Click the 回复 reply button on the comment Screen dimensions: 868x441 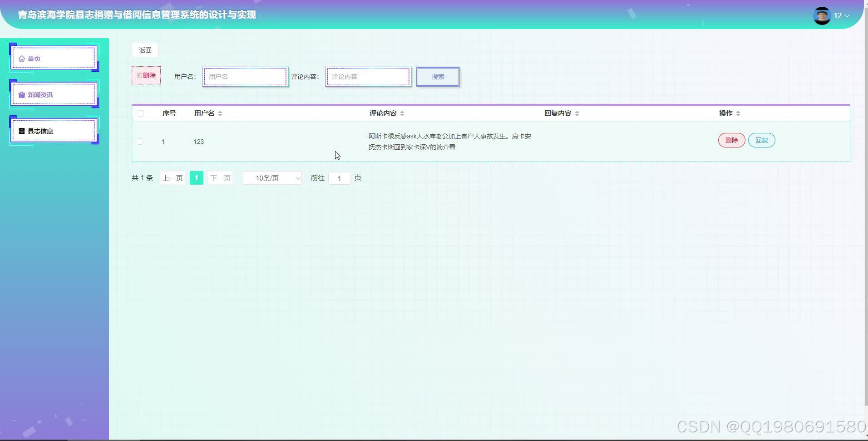click(x=761, y=140)
